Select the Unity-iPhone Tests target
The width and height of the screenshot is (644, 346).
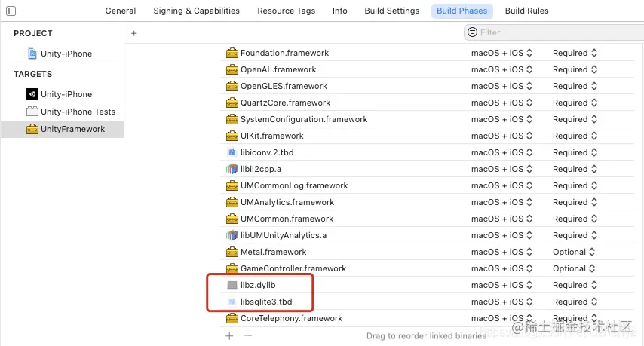pyautogui.click(x=78, y=112)
